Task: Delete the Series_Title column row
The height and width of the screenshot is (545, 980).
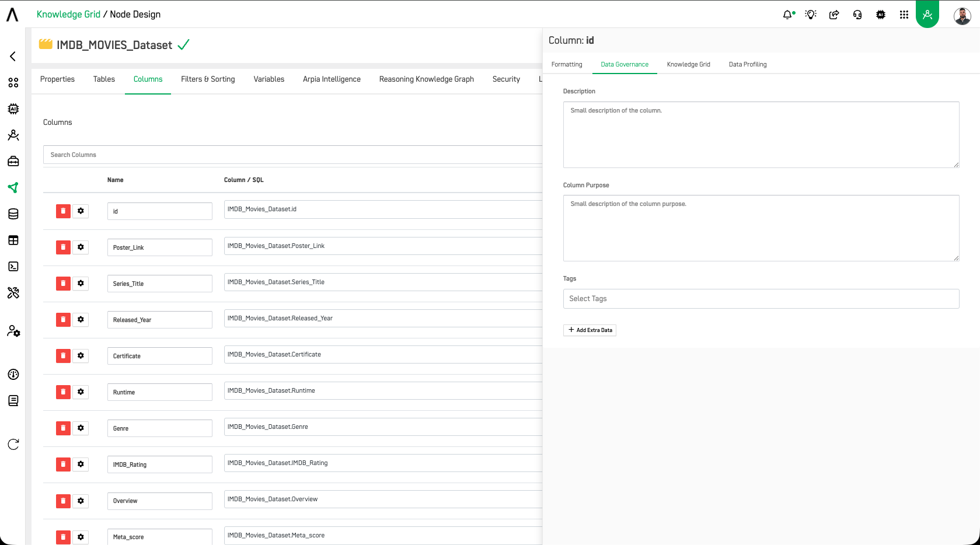Action: [63, 283]
